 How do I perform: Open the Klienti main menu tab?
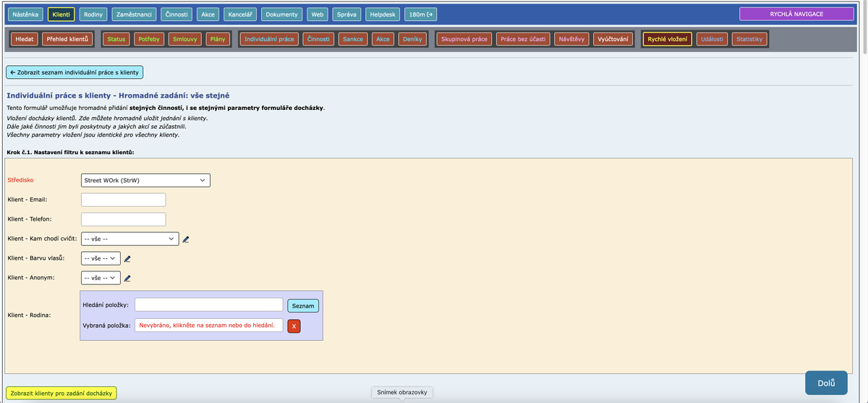[x=61, y=14]
